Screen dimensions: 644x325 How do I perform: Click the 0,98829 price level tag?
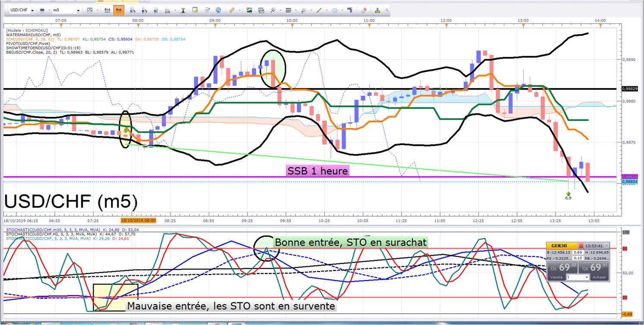629,88
